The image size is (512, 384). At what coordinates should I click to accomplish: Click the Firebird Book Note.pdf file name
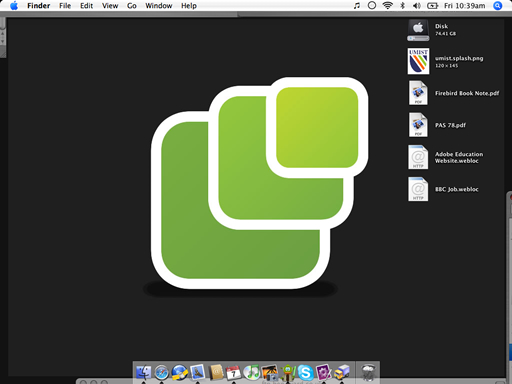coord(467,93)
